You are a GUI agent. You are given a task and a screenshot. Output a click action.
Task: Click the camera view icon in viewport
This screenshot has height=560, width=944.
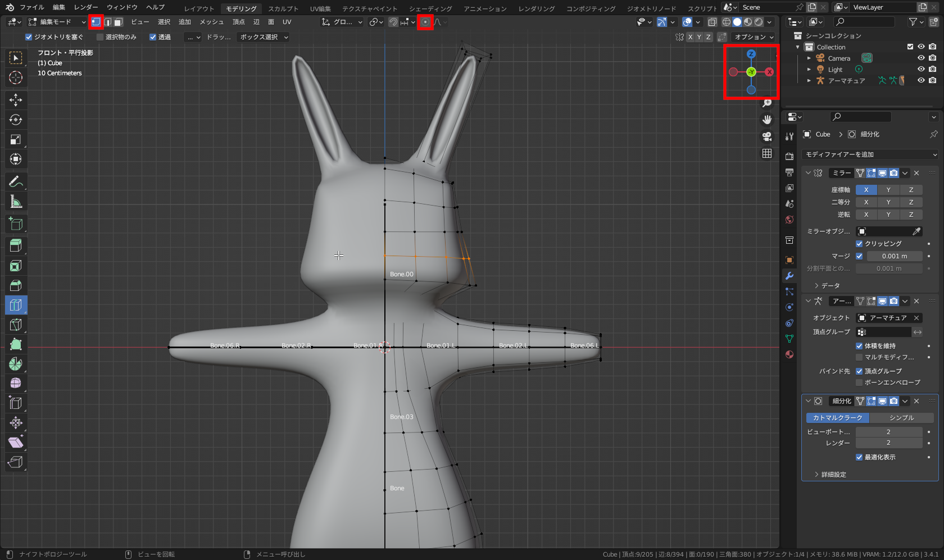pyautogui.click(x=767, y=136)
